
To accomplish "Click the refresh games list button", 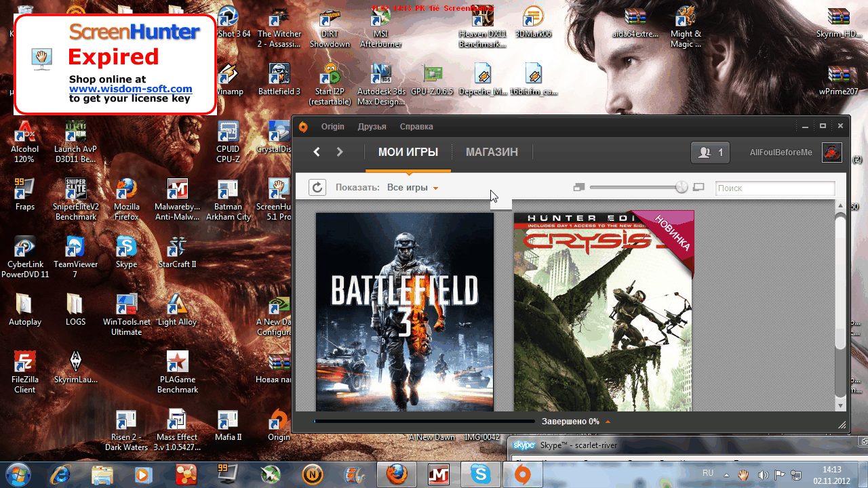I will coord(317,188).
